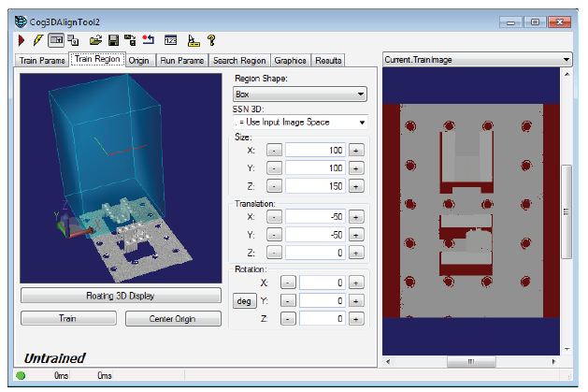
Task: Toggle the deg rotation units button
Action: click(x=244, y=301)
